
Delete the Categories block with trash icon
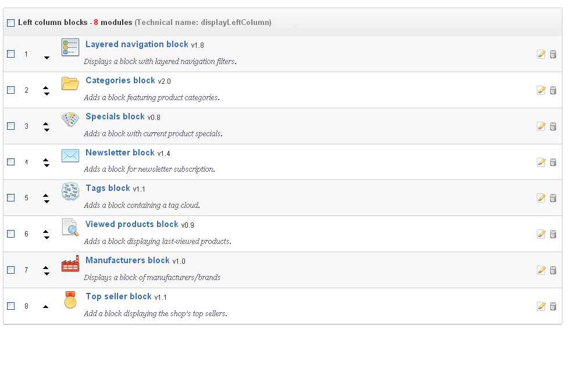[x=553, y=90]
